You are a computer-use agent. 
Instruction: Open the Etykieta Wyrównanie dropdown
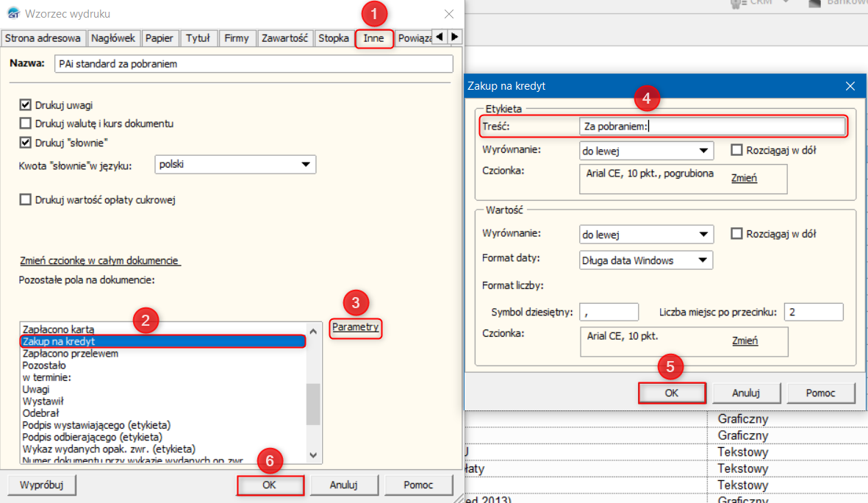coord(647,151)
